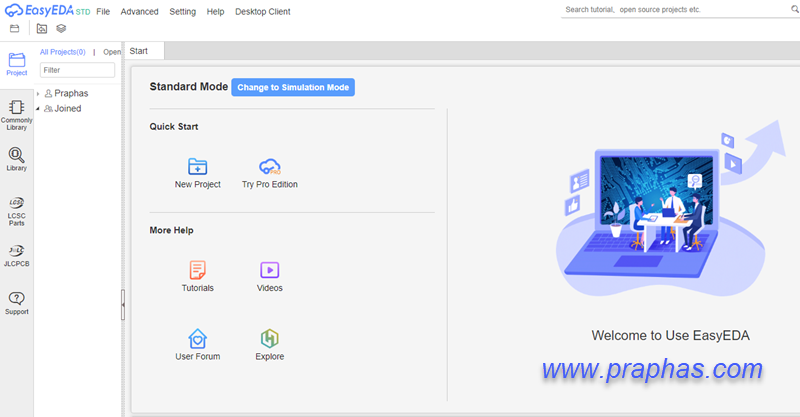This screenshot has width=800, height=417.
Task: Click the EasyEDA logo
Action: click(47, 10)
